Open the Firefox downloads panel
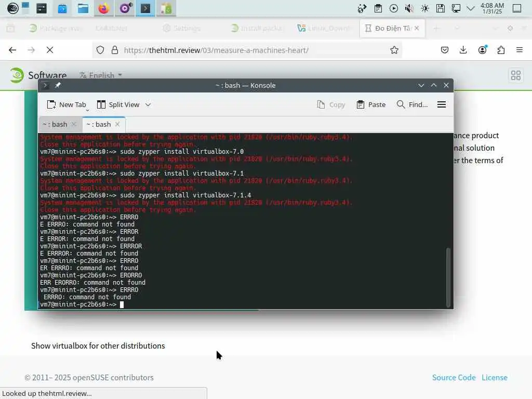 [x=463, y=50]
